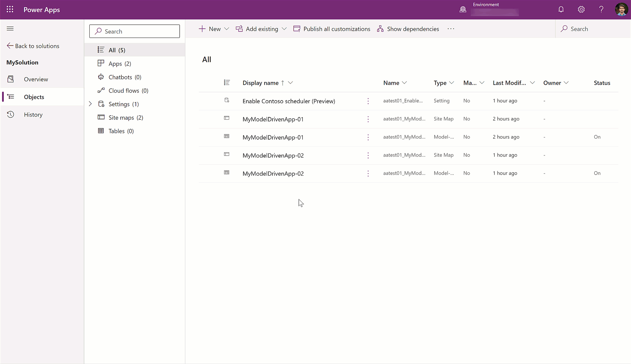
Task: Open Power Apps settings gear
Action: click(x=581, y=9)
